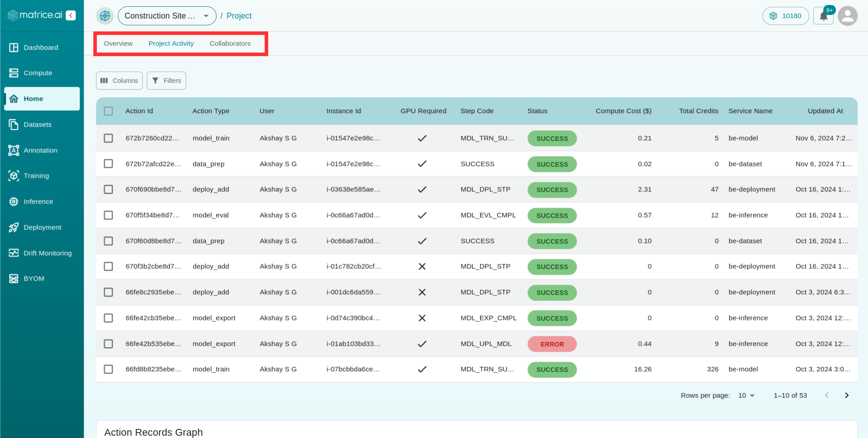
Task: Click the Project breadcrumb link
Action: [x=239, y=16]
